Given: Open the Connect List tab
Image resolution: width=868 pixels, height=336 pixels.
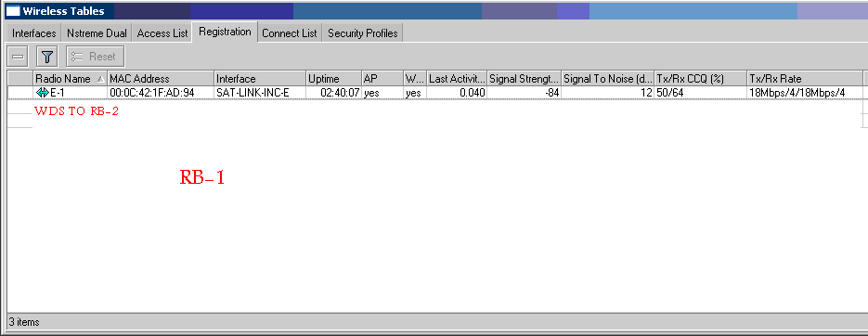Looking at the screenshot, I should 290,33.
